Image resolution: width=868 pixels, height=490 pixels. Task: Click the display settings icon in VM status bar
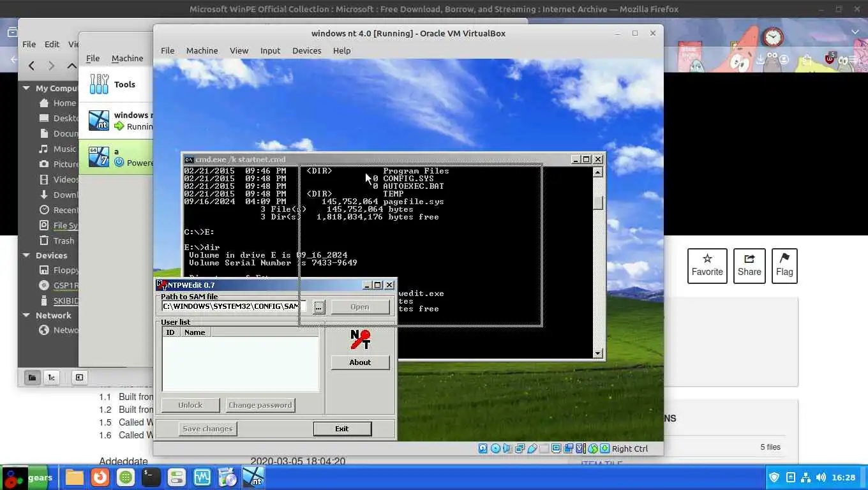[557, 449]
